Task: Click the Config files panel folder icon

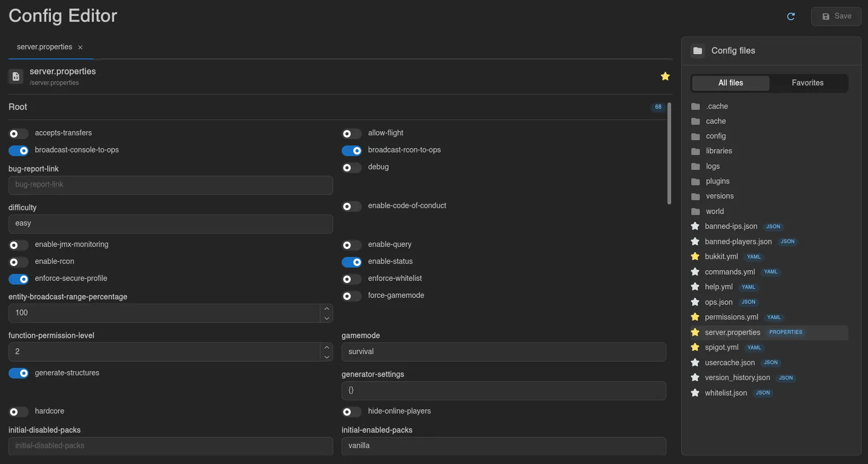Action: 698,51
